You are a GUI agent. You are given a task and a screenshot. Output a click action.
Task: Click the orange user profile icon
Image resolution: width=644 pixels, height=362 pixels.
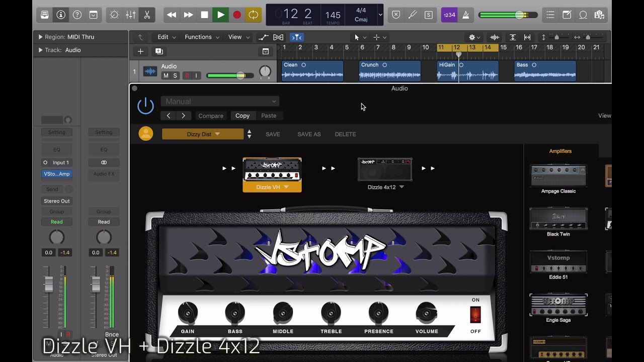(146, 134)
